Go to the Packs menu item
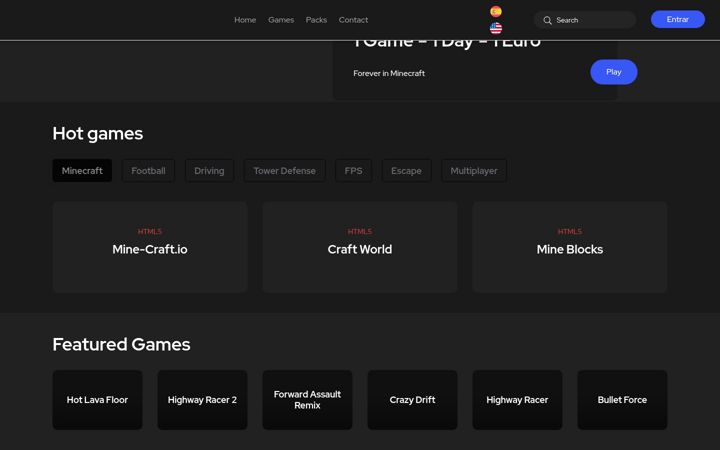The image size is (720, 450). pyautogui.click(x=316, y=20)
